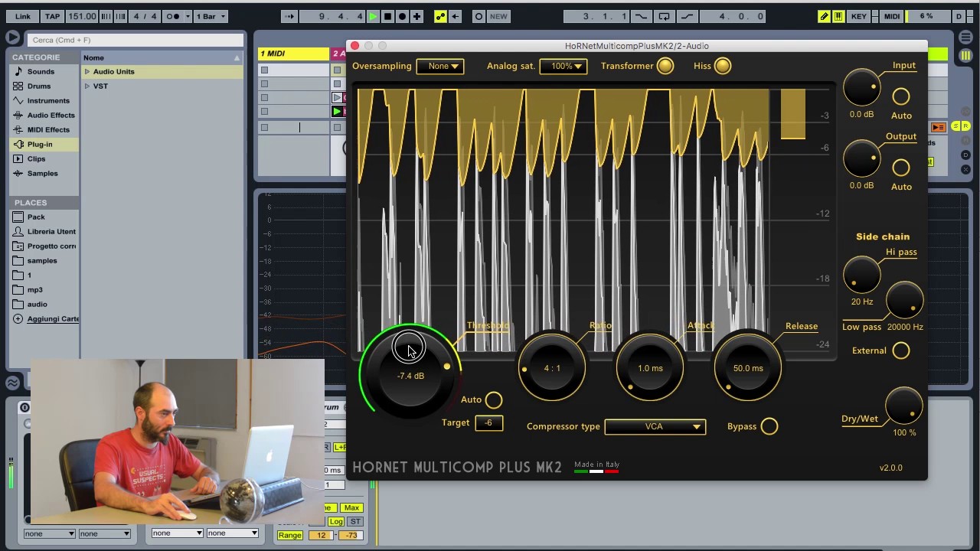Stop playback with the transport Stop button
The width and height of the screenshot is (980, 551).
[x=387, y=16]
